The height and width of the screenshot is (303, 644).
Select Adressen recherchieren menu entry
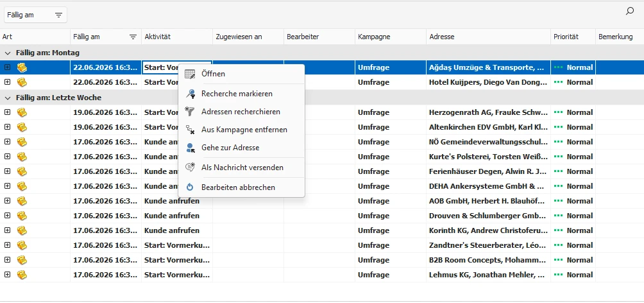point(241,112)
